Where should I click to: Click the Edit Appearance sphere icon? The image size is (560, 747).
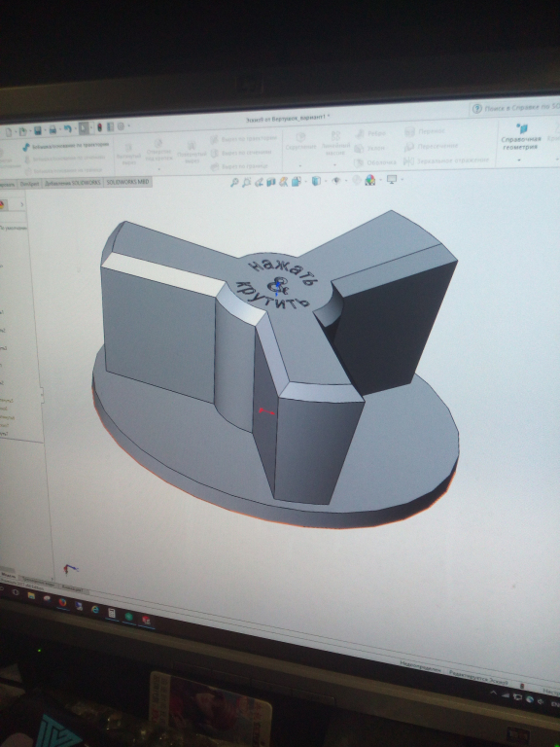(x=357, y=180)
